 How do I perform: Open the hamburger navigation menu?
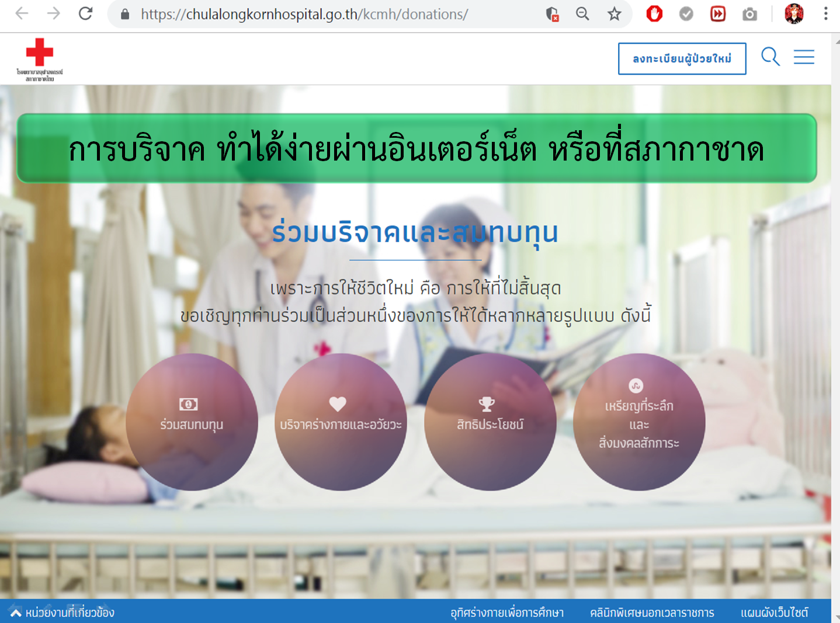[x=804, y=57]
